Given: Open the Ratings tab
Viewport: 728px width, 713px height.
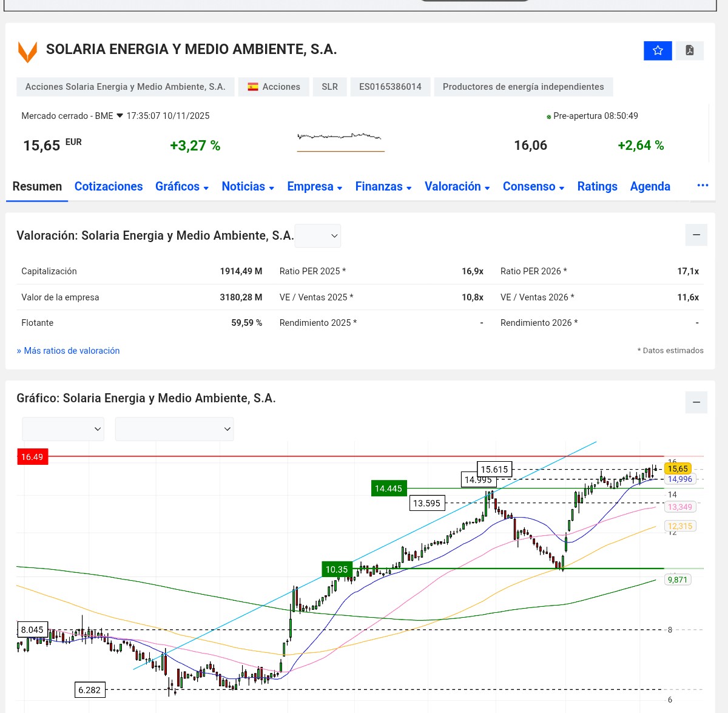Looking at the screenshot, I should (598, 187).
